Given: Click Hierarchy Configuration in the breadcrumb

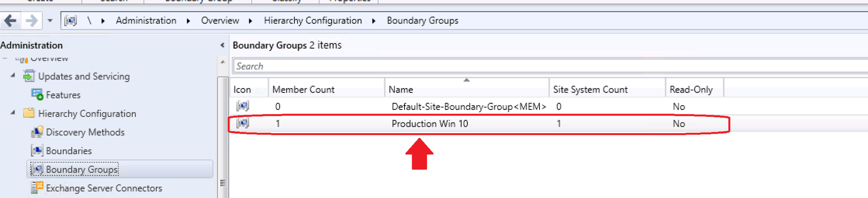Looking at the screenshot, I should (x=312, y=20).
